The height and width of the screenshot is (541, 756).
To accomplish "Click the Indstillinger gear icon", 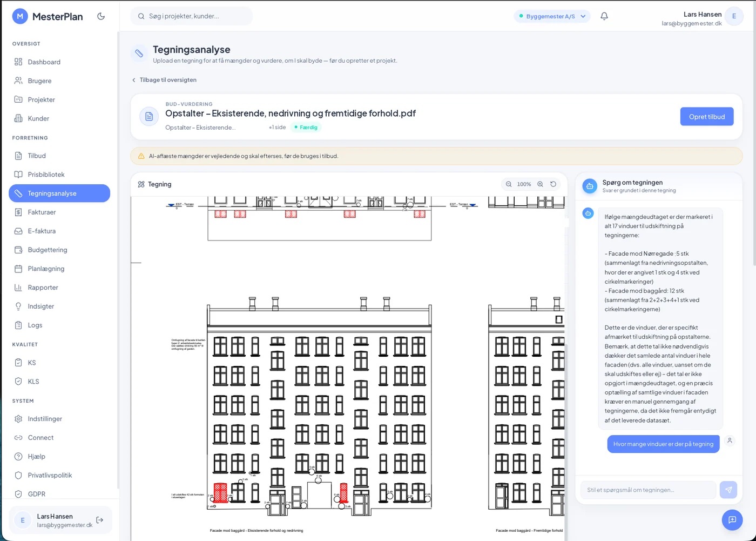I will [x=18, y=419].
